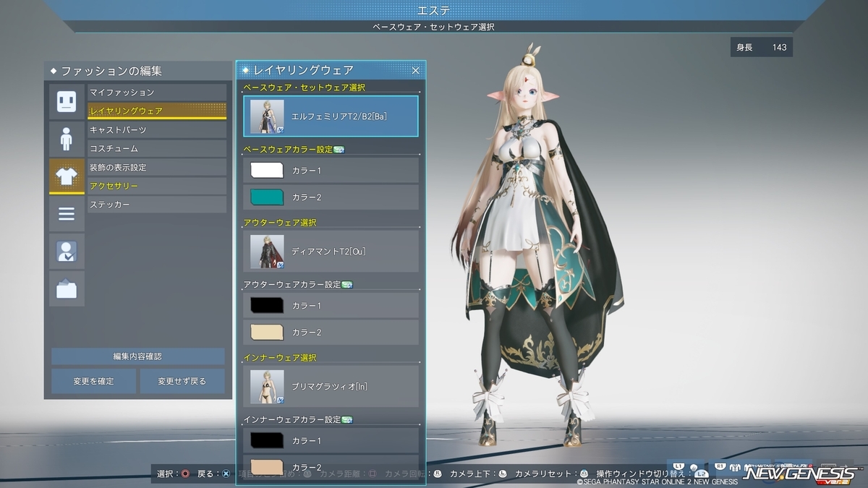Close the レイヤリングウェア panel
Viewport: 868px width, 488px height.
point(415,70)
